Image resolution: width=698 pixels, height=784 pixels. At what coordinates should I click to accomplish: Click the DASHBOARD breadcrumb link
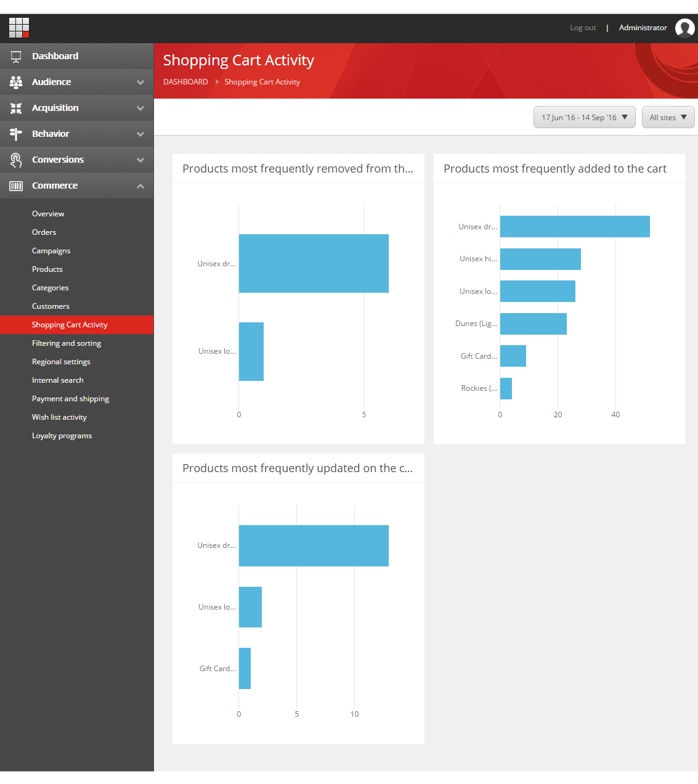[185, 82]
